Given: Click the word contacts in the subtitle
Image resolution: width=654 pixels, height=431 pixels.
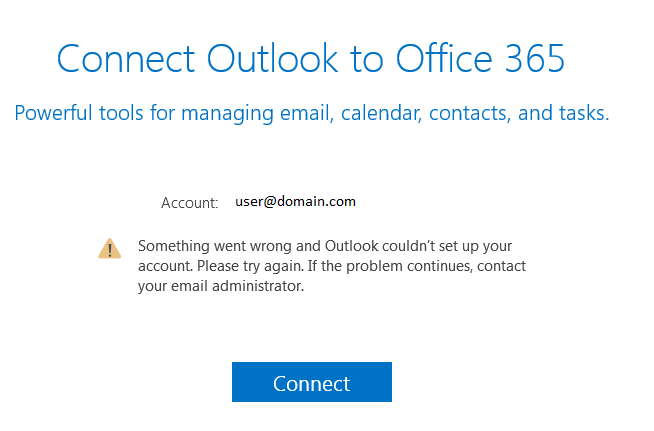Looking at the screenshot, I should 470,113.
